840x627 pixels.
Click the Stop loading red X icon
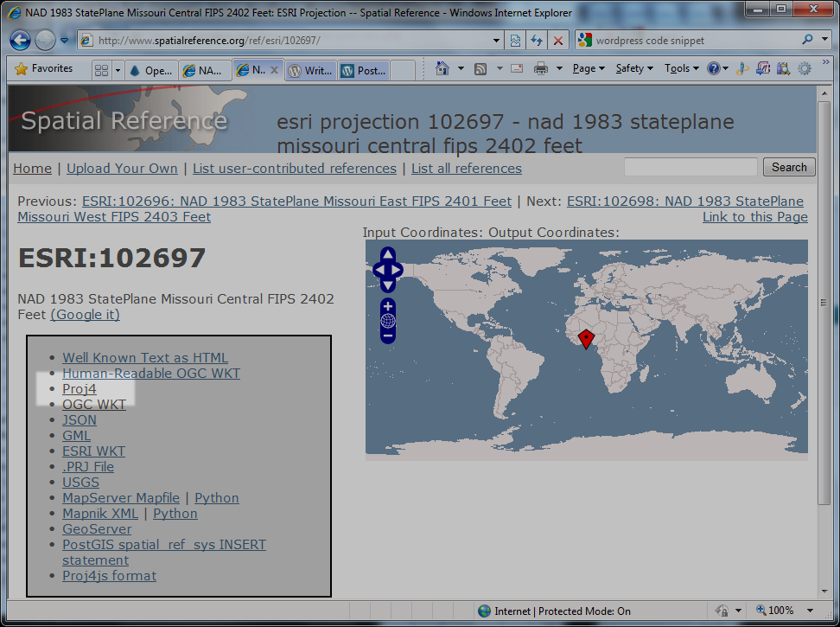coord(559,40)
